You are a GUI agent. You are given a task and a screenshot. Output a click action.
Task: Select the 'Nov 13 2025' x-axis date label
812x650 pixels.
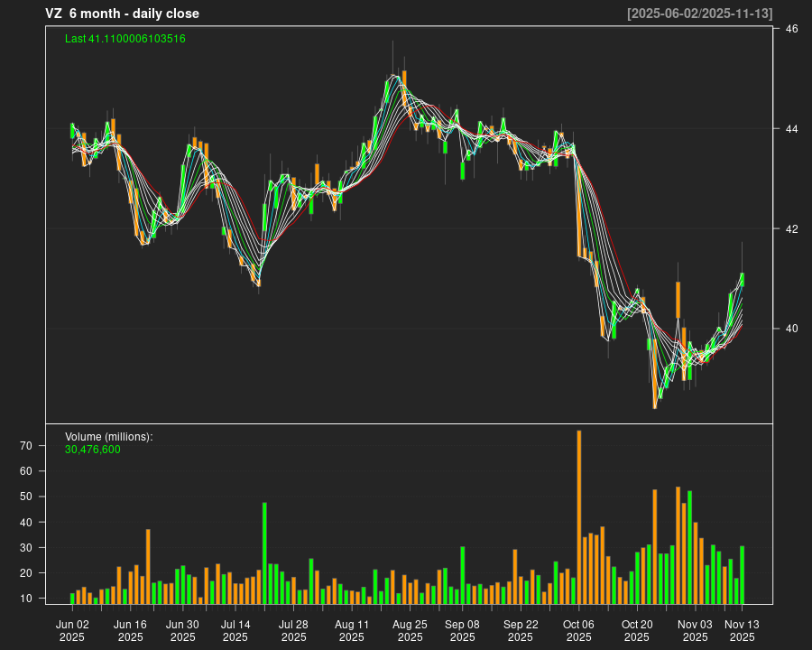click(x=742, y=630)
